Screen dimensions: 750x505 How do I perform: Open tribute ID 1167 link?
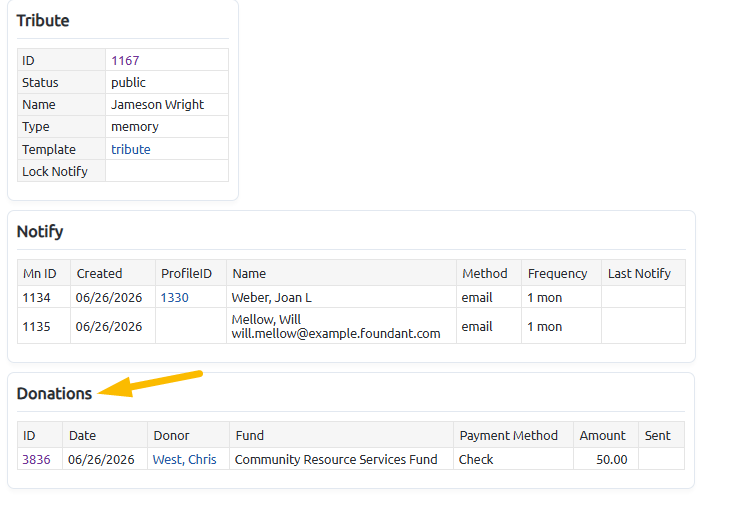tap(125, 61)
